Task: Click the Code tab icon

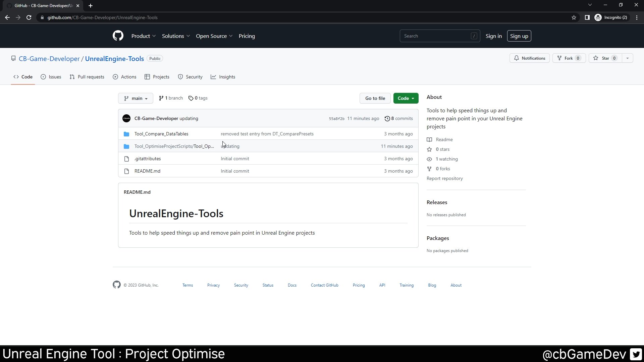Action: click(x=16, y=76)
